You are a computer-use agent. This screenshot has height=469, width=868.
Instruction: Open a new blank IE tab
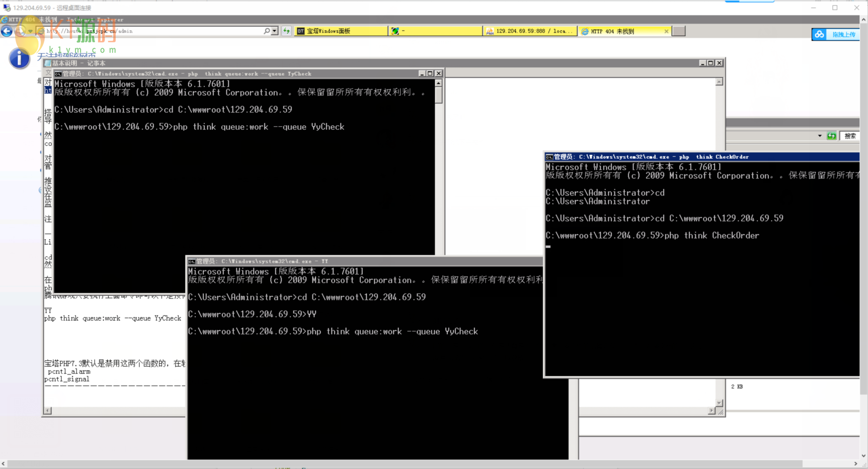pos(679,31)
